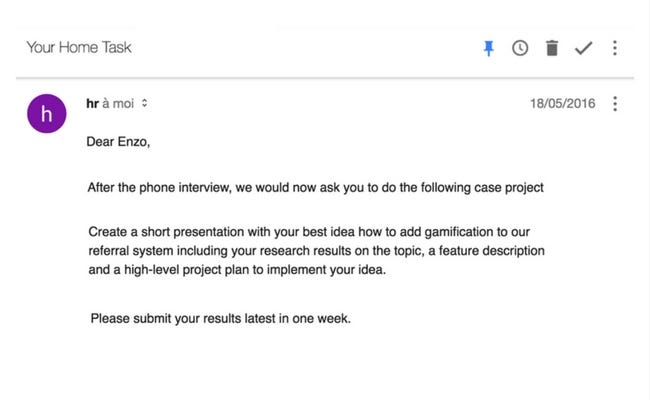Click the 'After the phone interview' sentence
Screen dimensions: 650x400
(x=315, y=188)
